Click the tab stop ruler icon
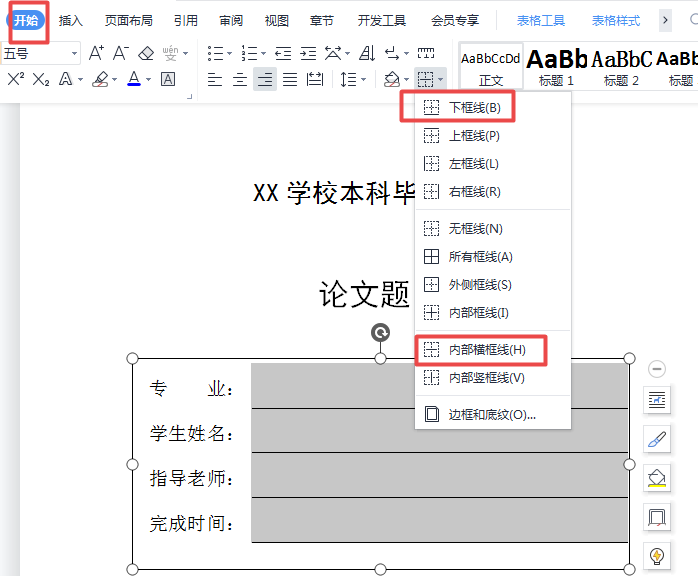698x576 pixels. click(x=426, y=53)
